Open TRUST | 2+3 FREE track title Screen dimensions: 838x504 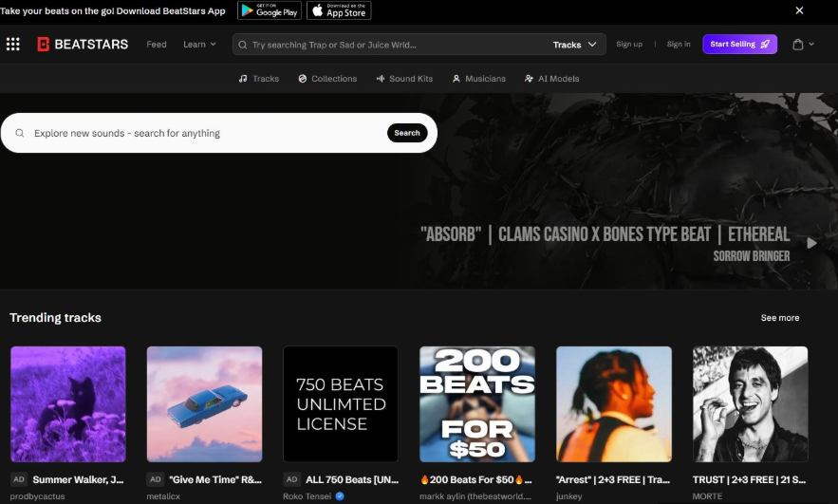(750, 480)
